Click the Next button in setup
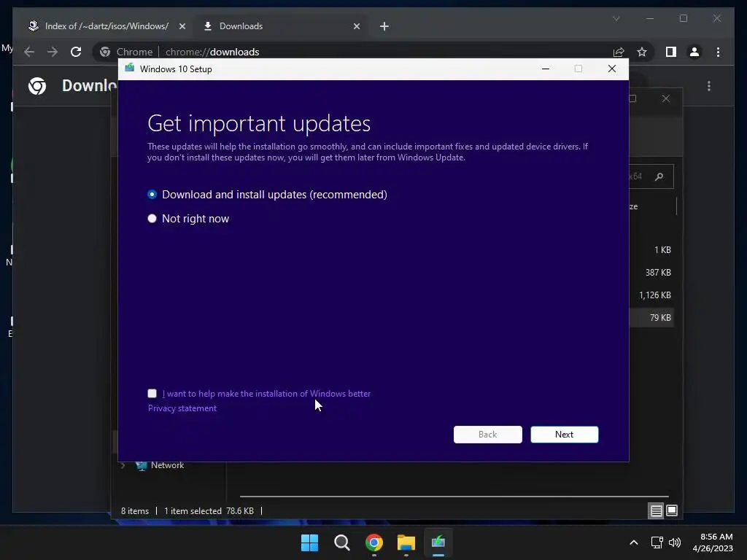747x560 pixels. (564, 435)
